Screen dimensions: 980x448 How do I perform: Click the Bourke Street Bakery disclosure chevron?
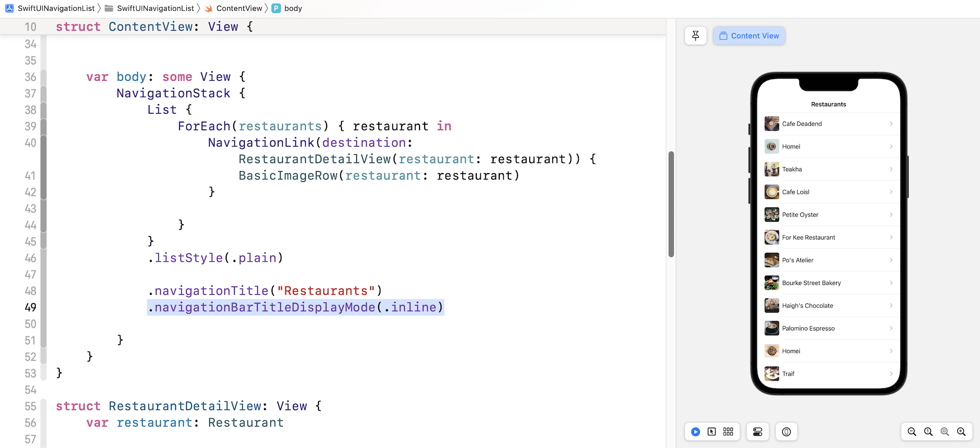coord(891,283)
